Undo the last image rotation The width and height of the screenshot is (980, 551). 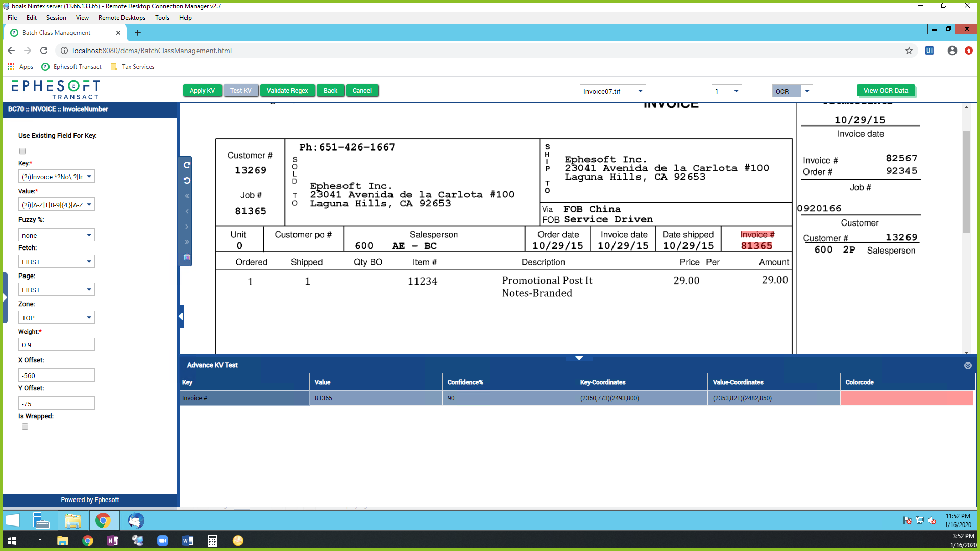pyautogui.click(x=186, y=180)
